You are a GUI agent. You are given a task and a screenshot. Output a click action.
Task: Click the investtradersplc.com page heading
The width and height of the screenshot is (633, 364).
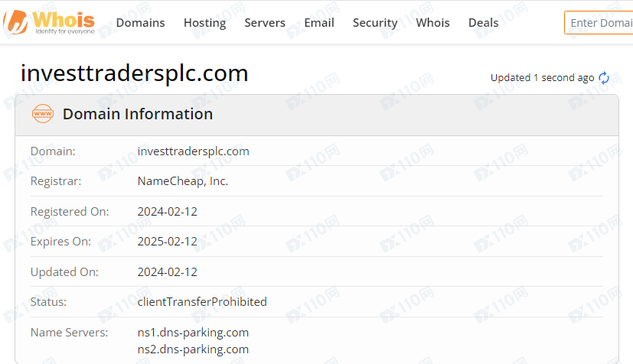click(135, 73)
